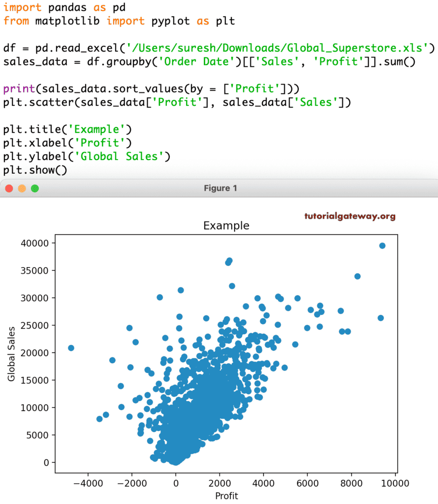Viewport: 438px width, 504px height.
Task: Click the red close traffic light button
Action: pyautogui.click(x=8, y=188)
